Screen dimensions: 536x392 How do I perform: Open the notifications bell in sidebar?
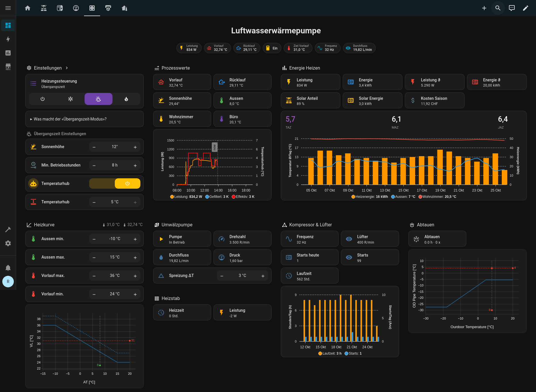8,268
